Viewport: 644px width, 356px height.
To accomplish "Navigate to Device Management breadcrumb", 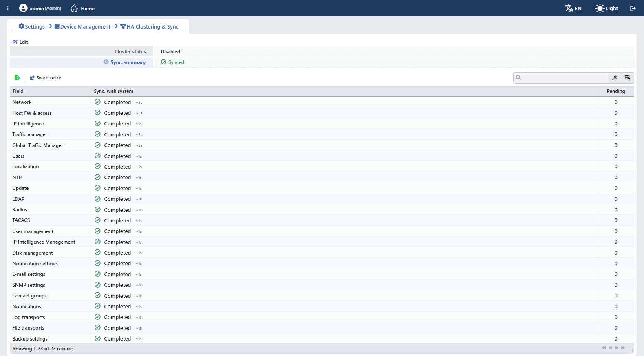I will pos(82,26).
